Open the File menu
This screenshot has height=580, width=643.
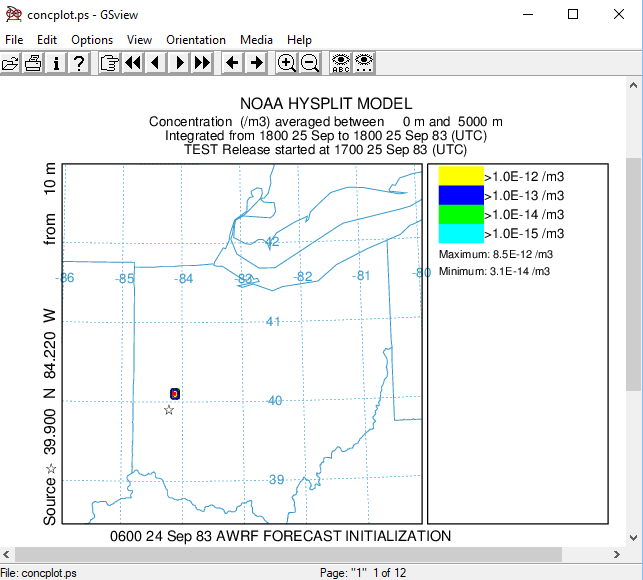pos(14,40)
